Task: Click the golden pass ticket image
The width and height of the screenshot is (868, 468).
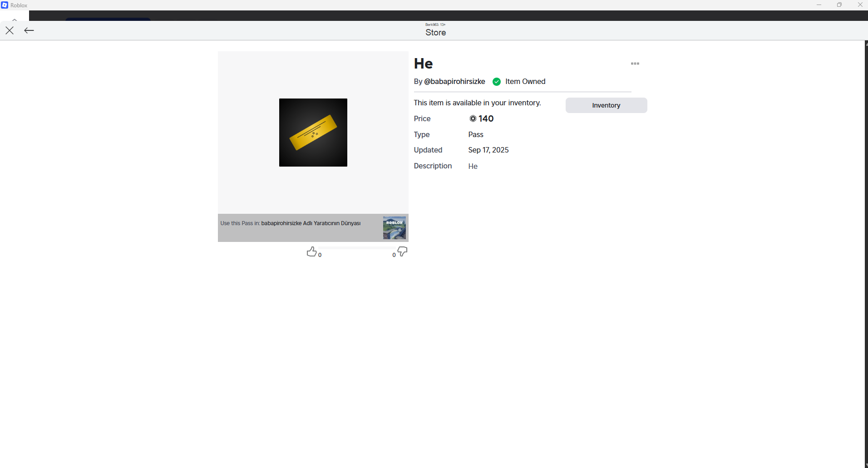Action: pyautogui.click(x=313, y=133)
